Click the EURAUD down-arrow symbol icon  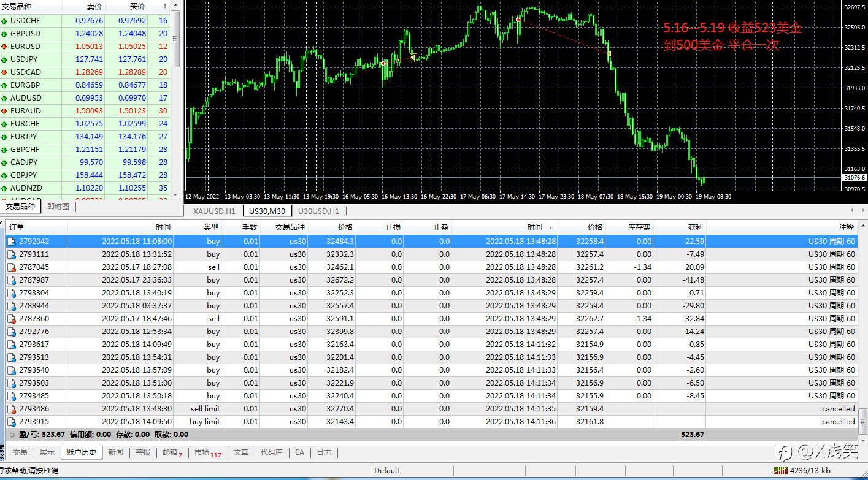4,111
